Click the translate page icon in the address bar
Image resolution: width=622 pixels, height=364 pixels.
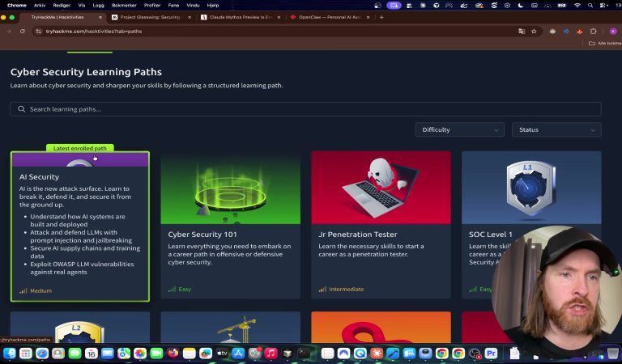tap(522, 31)
